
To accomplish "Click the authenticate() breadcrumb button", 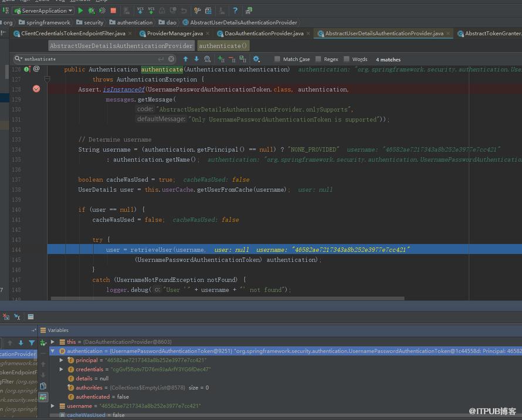I will coord(223,46).
